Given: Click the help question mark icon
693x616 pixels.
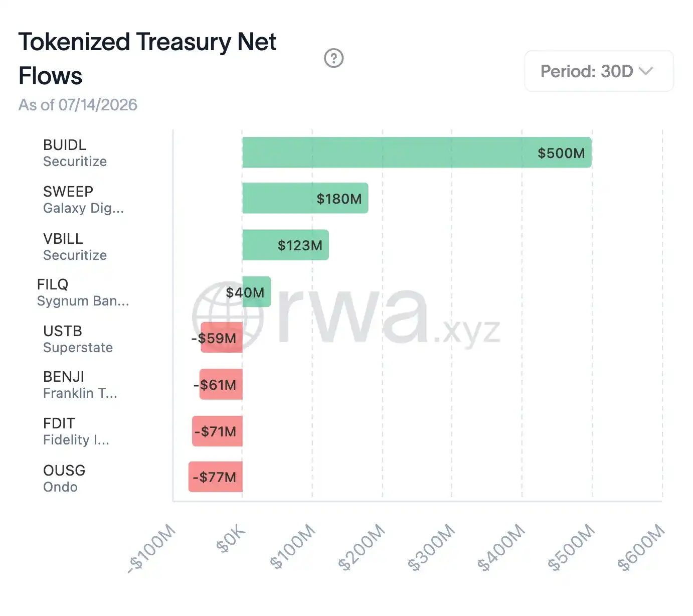Looking at the screenshot, I should coord(333,58).
